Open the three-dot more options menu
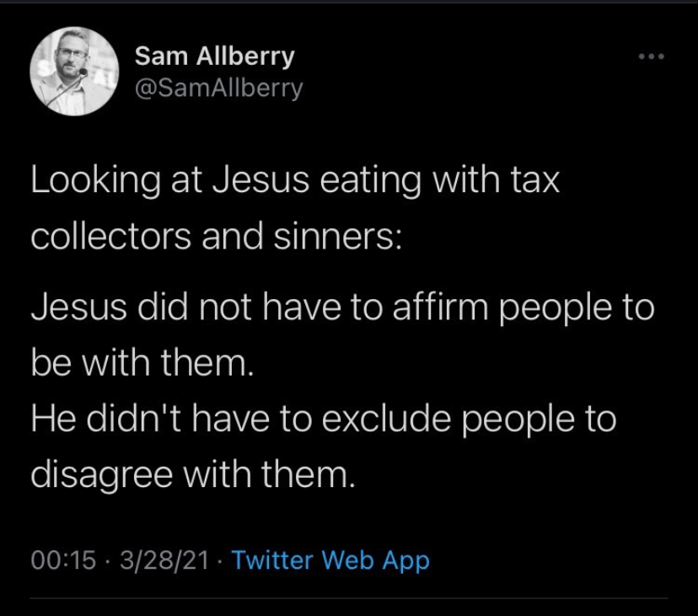 pos(652,57)
